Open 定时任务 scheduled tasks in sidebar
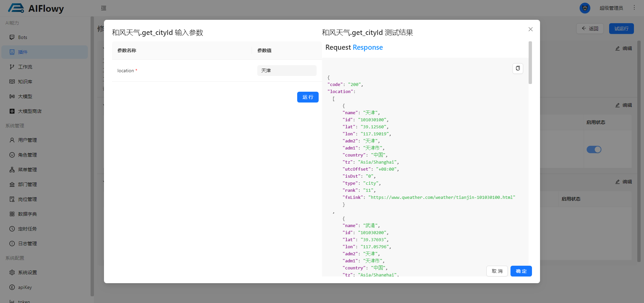This screenshot has height=303, width=644. [x=28, y=229]
